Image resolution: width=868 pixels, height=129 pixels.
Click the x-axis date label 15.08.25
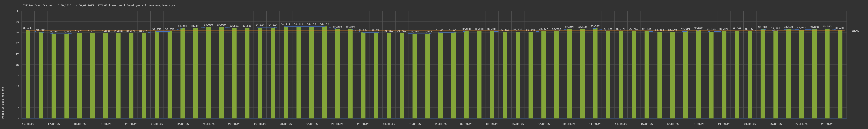click(x=28, y=124)
